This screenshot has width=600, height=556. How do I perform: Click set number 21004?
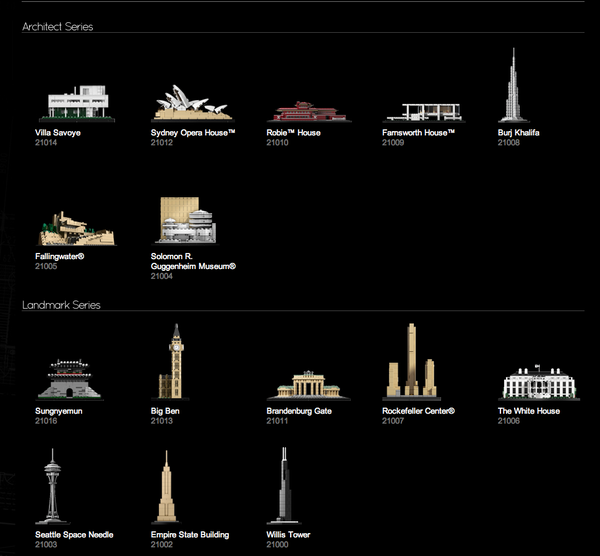161,276
